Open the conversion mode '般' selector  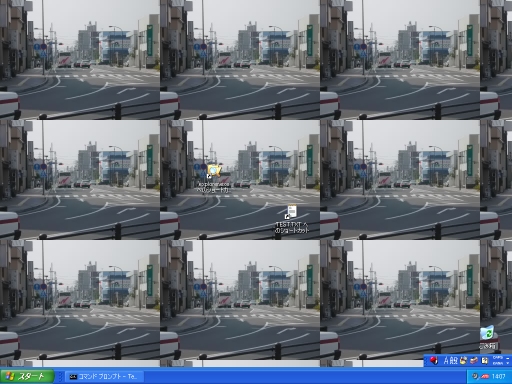tap(453, 360)
